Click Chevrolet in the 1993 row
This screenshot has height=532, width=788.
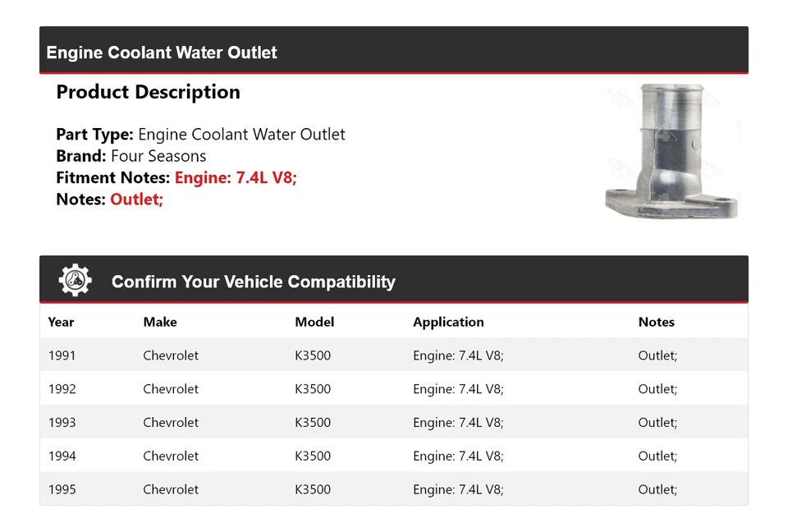(x=171, y=423)
